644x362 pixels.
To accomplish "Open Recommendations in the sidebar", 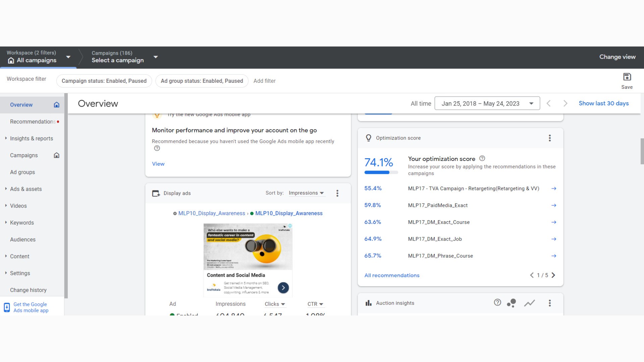I will 33,122.
